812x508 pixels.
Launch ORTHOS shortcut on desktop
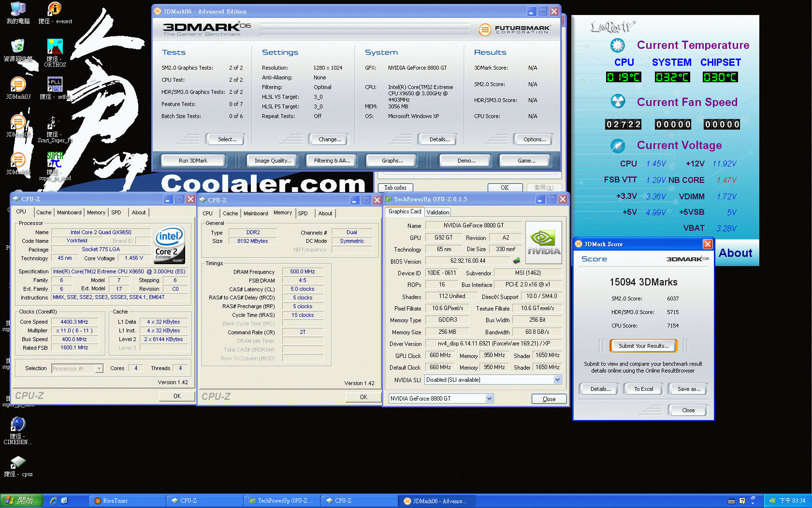(x=55, y=53)
